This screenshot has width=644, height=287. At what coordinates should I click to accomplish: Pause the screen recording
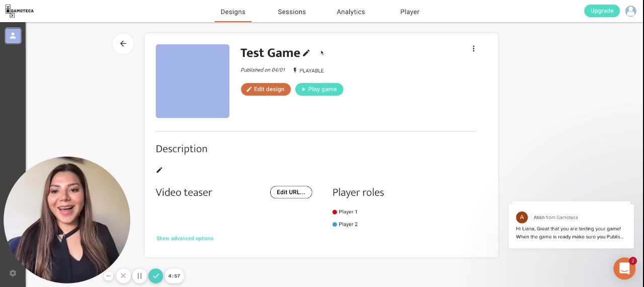(x=139, y=276)
